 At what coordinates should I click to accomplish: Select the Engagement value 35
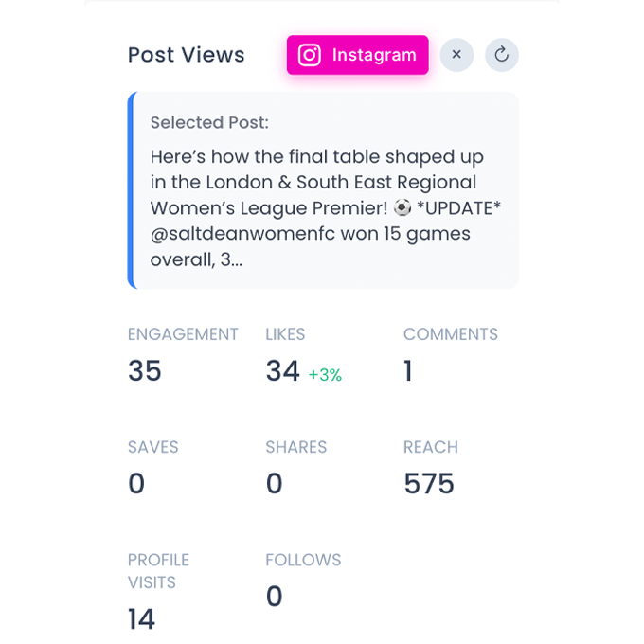coord(145,371)
